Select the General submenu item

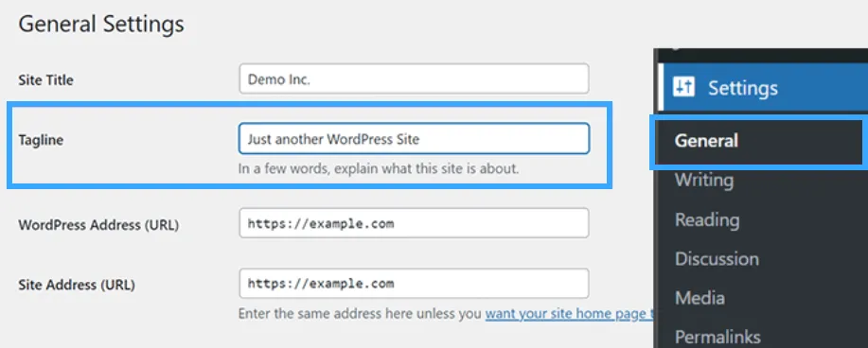[x=706, y=141]
